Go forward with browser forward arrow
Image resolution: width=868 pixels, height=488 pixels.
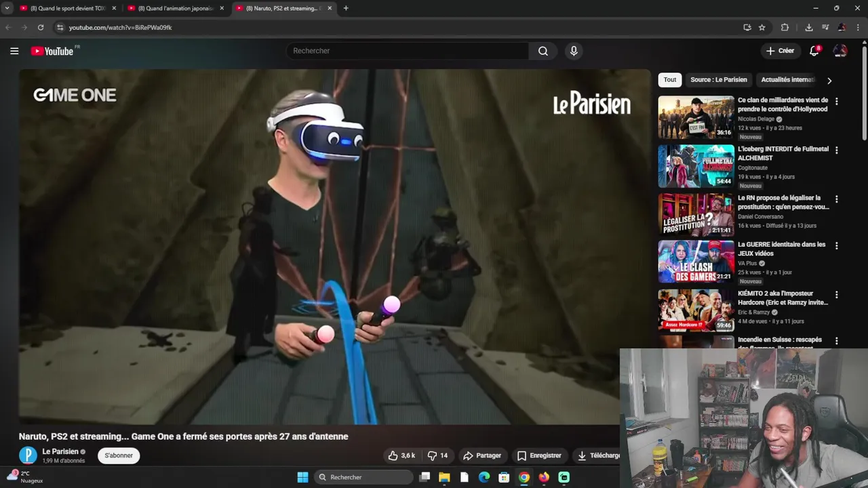24,27
